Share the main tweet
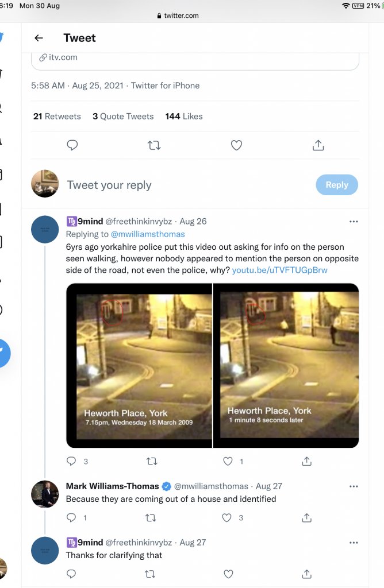Image resolution: width=384 pixels, height=588 pixels. (x=318, y=145)
